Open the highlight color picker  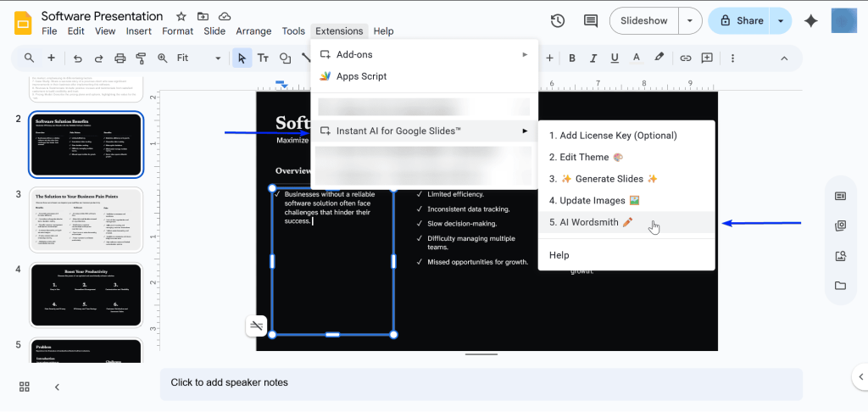659,58
